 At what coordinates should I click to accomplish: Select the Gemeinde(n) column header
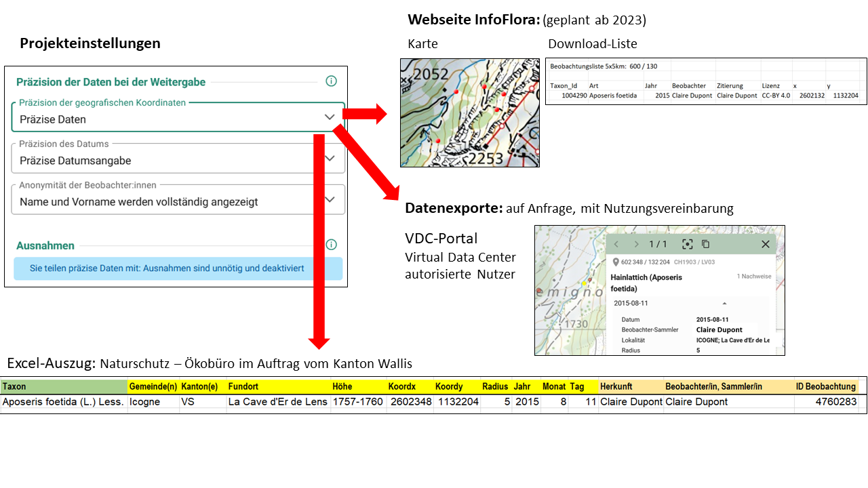click(153, 386)
